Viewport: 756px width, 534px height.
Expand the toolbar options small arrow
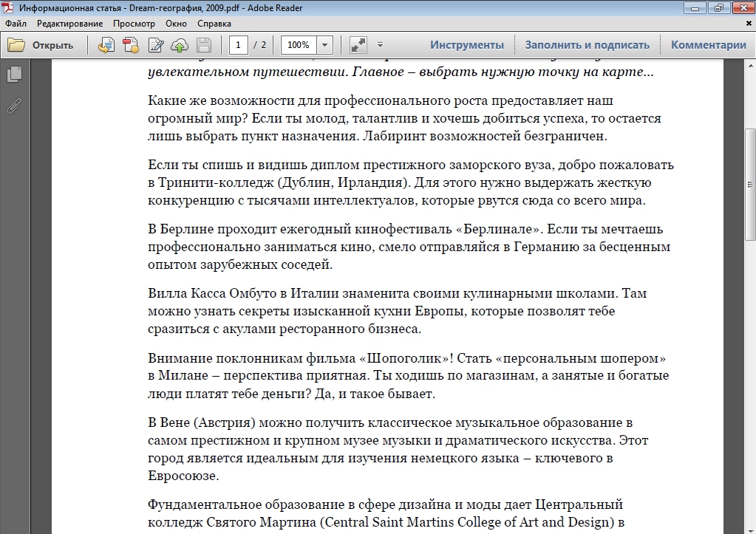click(380, 45)
